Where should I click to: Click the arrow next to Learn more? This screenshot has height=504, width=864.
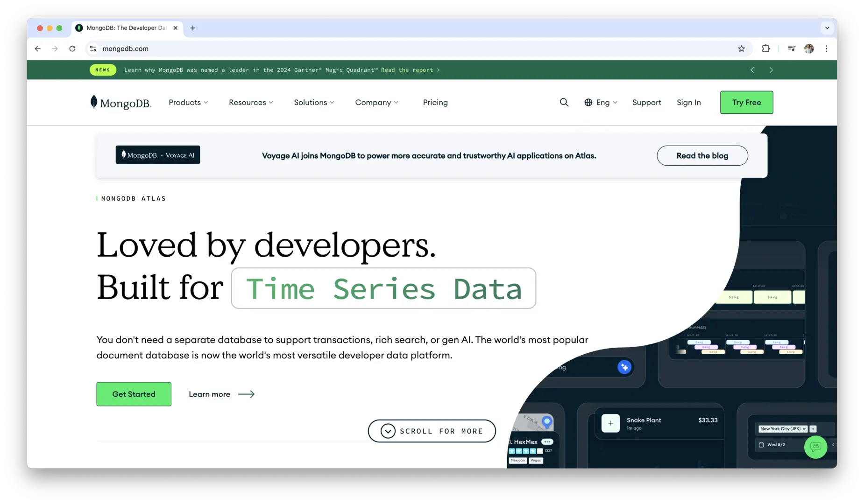tap(247, 394)
